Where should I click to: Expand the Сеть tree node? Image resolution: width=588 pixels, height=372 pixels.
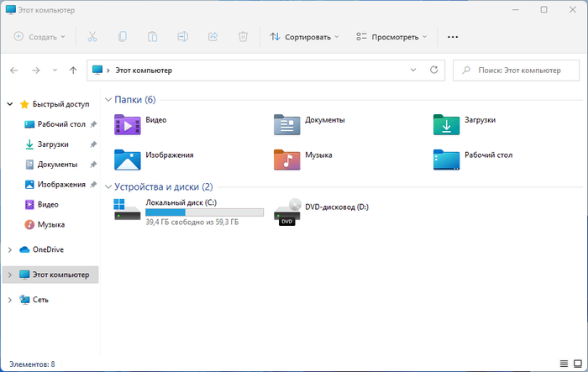pos(10,300)
